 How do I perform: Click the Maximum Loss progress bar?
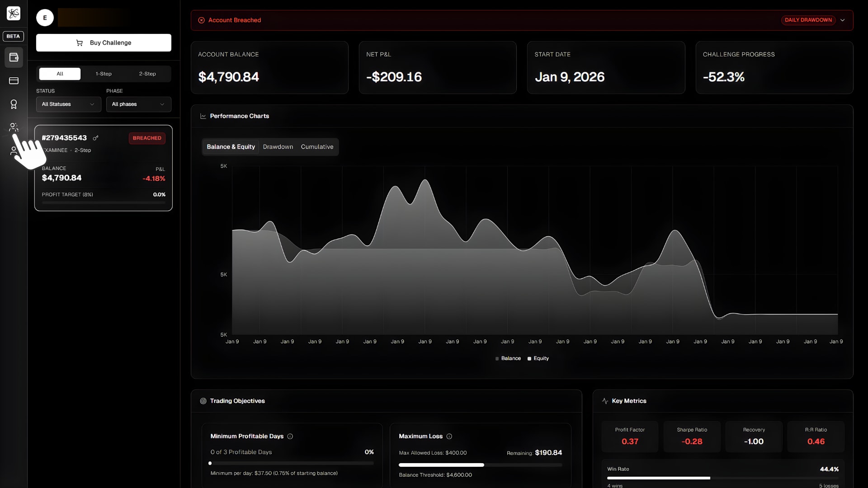coord(481,465)
